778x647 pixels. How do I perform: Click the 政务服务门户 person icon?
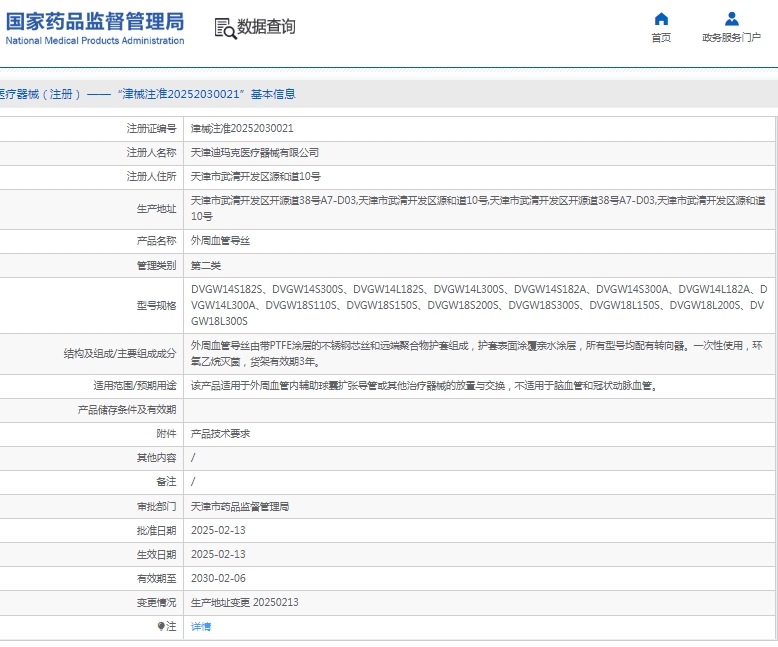(x=731, y=19)
